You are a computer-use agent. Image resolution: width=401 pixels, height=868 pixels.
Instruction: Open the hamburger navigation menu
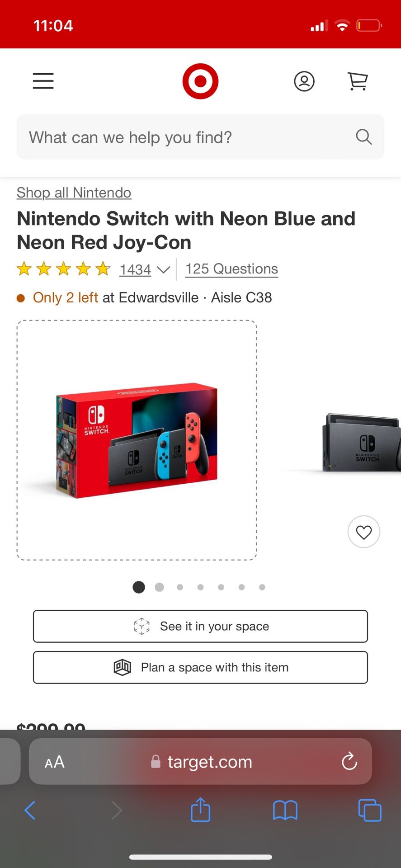43,81
